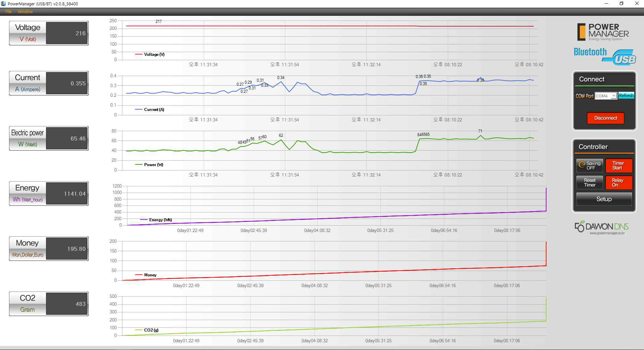Click the Money chart legend
Viewport: 644px width, 350px height.
[x=146, y=275]
